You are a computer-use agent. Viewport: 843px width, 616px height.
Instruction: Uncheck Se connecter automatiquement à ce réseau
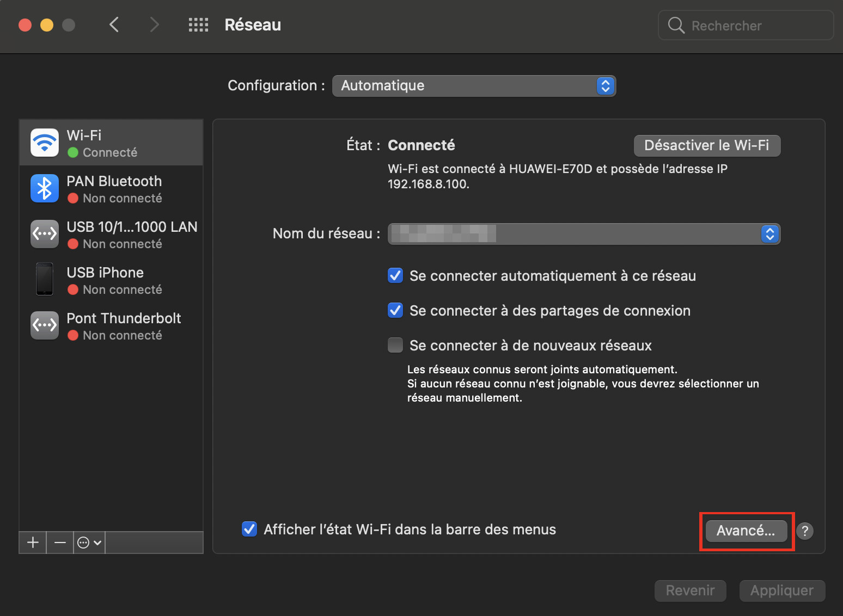pos(395,276)
